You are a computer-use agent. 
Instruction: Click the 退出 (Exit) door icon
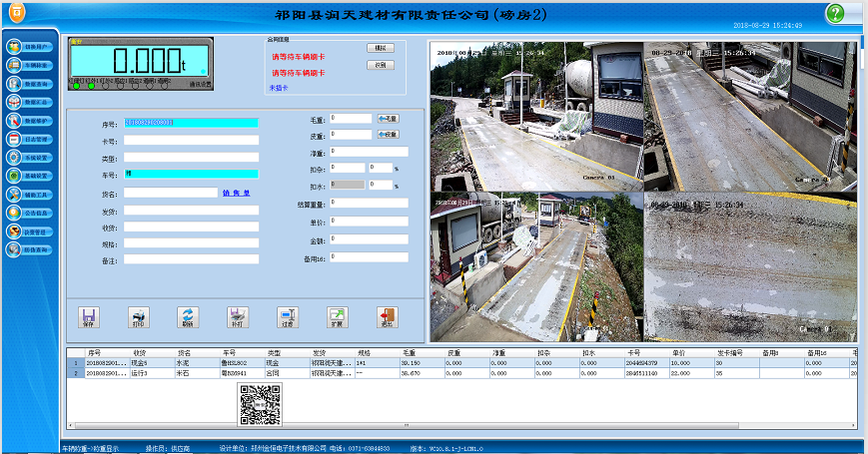pyautogui.click(x=387, y=316)
